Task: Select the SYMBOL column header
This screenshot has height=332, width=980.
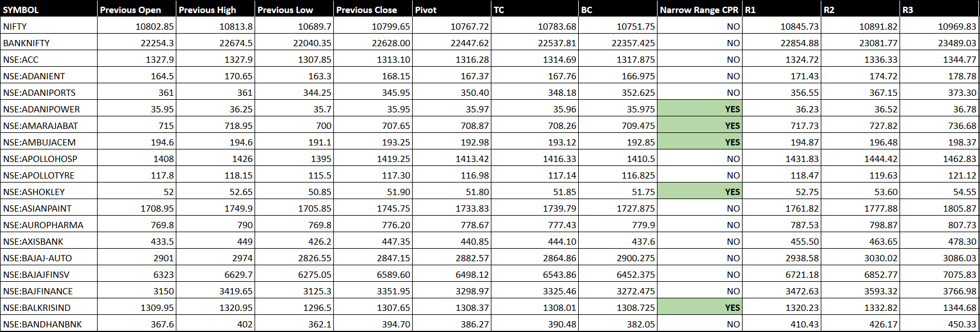Action: 49,10
